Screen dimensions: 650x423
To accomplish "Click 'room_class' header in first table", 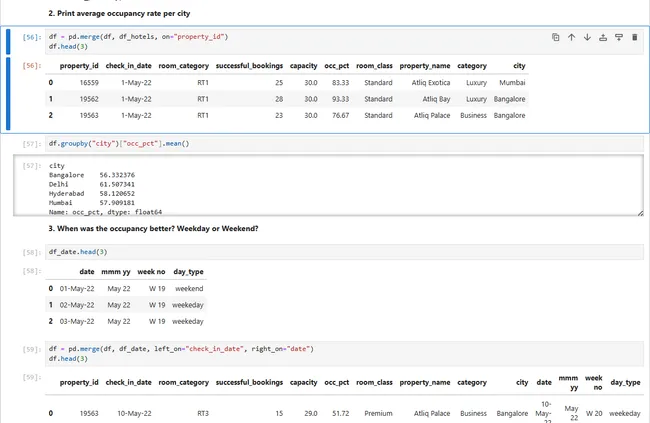I will point(374,66).
